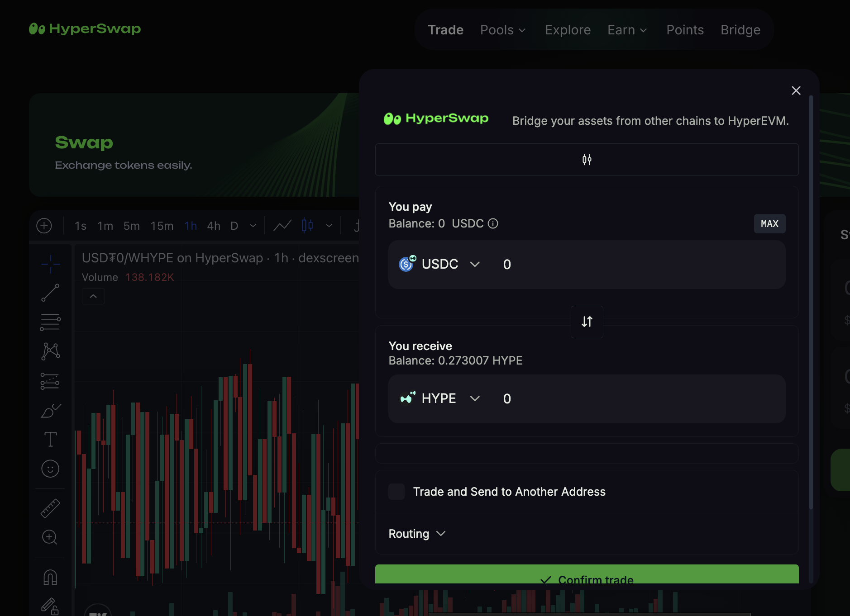Show USDC balance info tooltip icon
The height and width of the screenshot is (616, 850).
click(x=493, y=223)
